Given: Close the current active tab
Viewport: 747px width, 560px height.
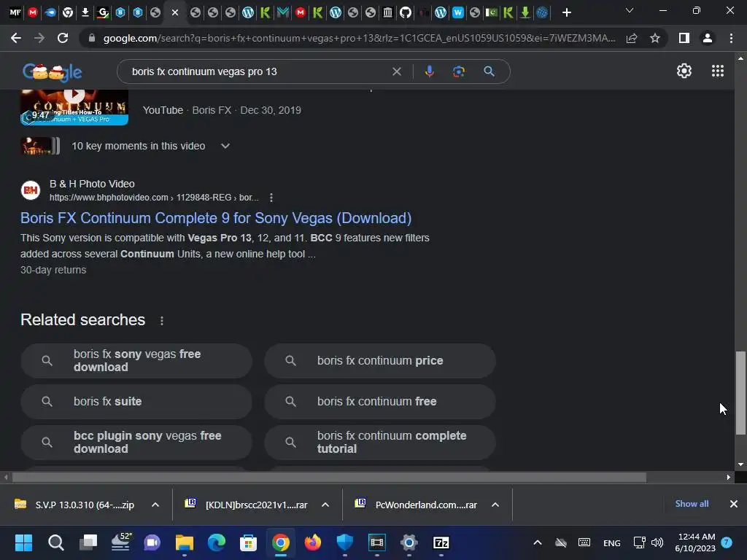Looking at the screenshot, I should click(175, 13).
